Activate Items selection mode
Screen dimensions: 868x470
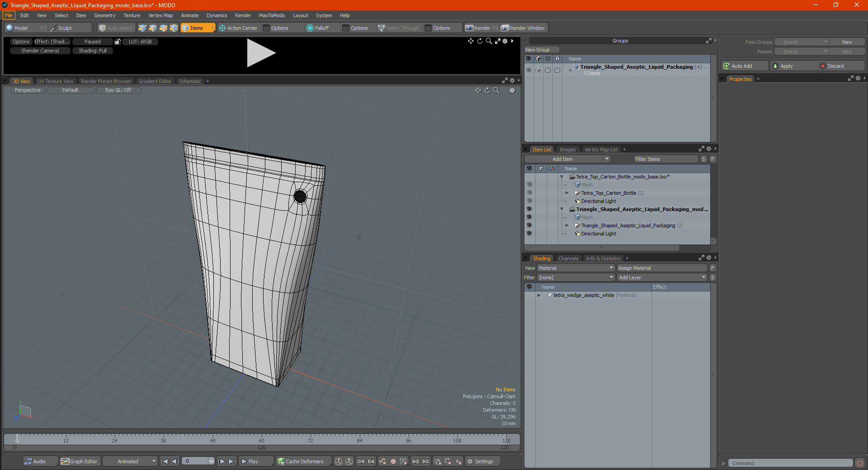pos(198,28)
